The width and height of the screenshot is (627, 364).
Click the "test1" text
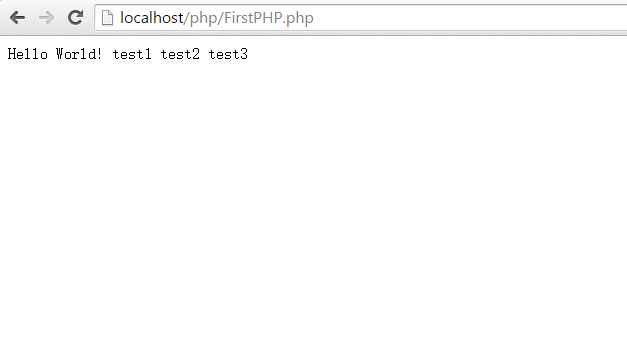132,54
